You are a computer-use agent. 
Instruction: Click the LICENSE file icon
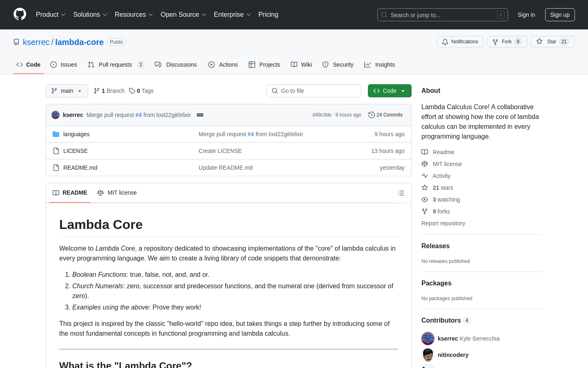(x=56, y=151)
